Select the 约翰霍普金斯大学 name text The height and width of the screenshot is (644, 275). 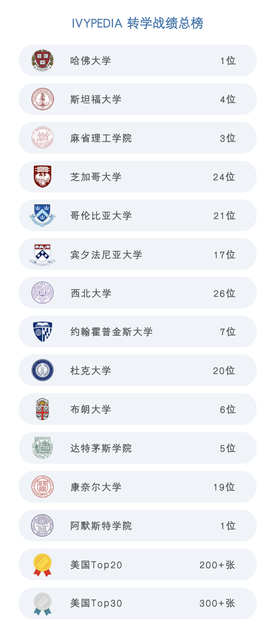(x=112, y=332)
